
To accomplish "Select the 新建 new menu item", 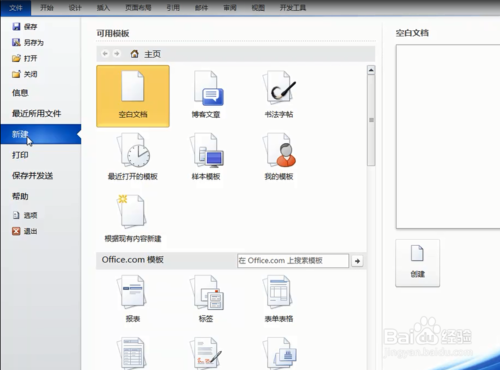I will (41, 134).
